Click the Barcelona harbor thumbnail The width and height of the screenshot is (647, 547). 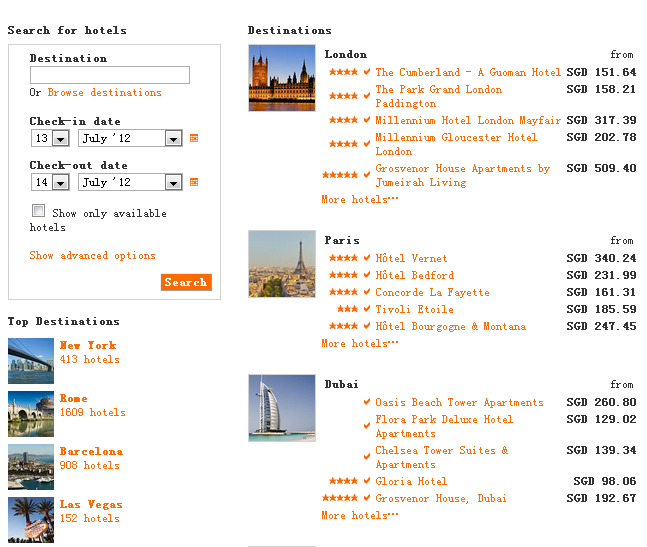31,467
